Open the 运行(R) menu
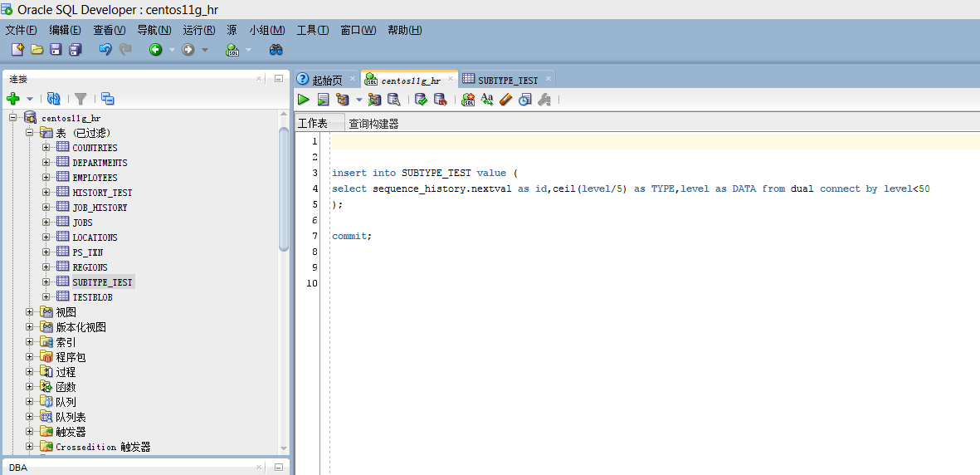The width and height of the screenshot is (980, 475). pyautogui.click(x=199, y=30)
